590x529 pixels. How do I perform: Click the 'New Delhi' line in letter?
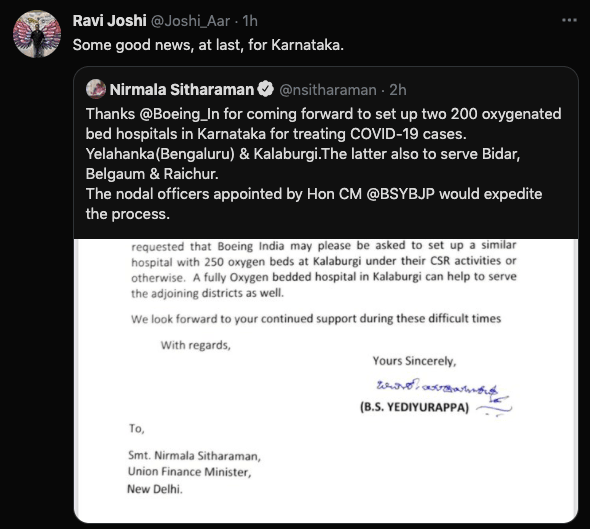155,489
